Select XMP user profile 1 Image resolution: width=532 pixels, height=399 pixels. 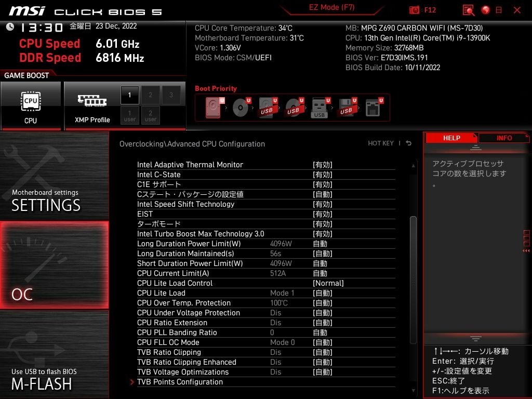click(x=129, y=115)
